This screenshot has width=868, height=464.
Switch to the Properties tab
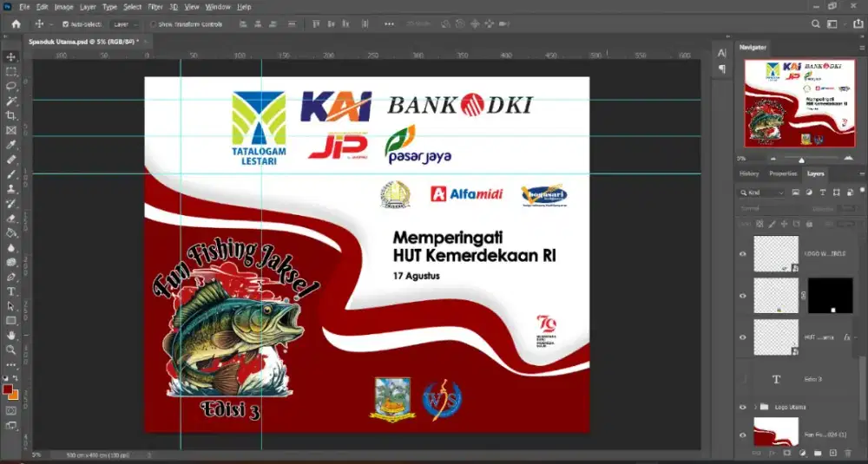[783, 173]
